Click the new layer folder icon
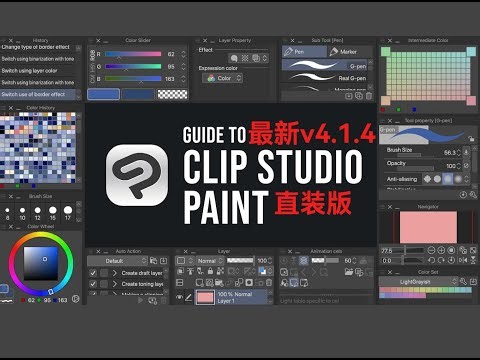 [x=219, y=283]
